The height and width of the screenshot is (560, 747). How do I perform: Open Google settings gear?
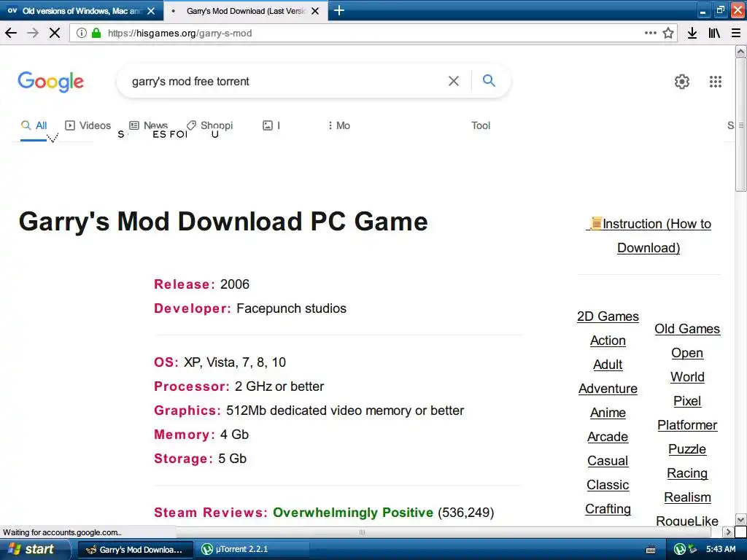pos(682,82)
